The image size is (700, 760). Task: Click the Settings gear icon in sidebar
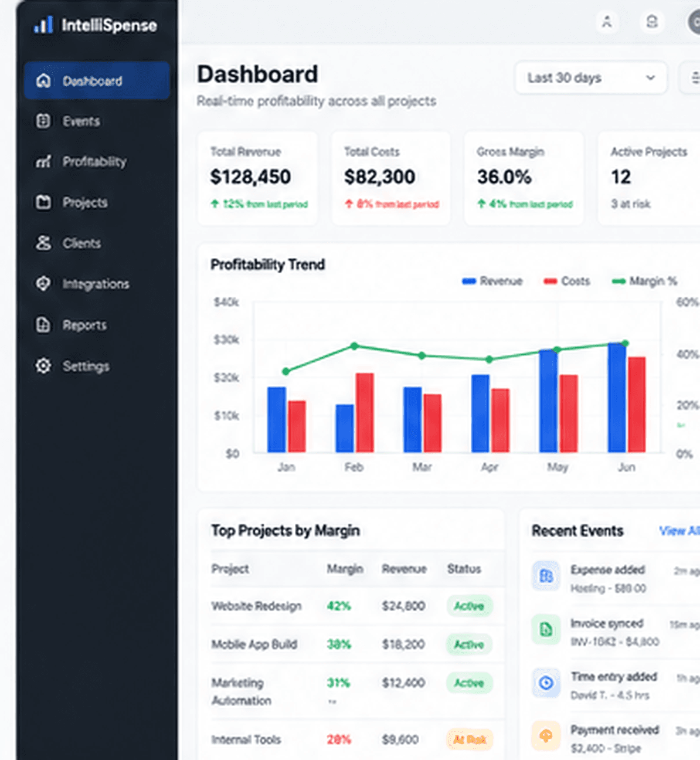tap(43, 366)
